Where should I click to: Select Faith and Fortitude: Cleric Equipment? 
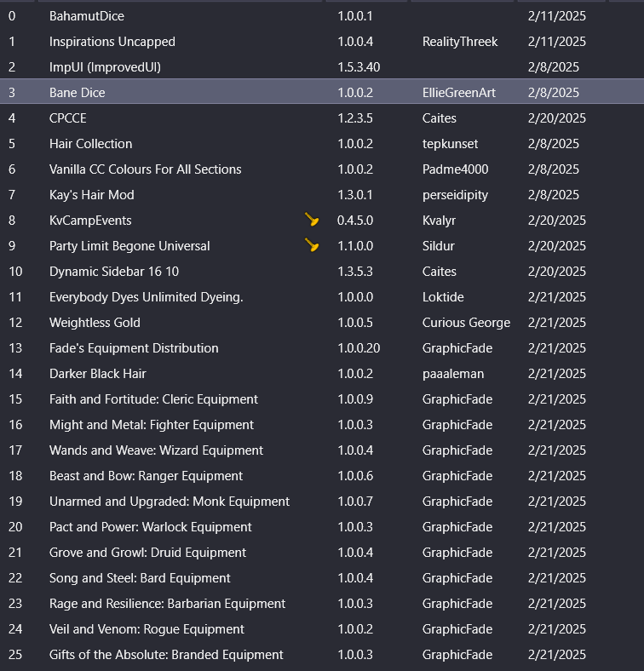[x=153, y=399]
